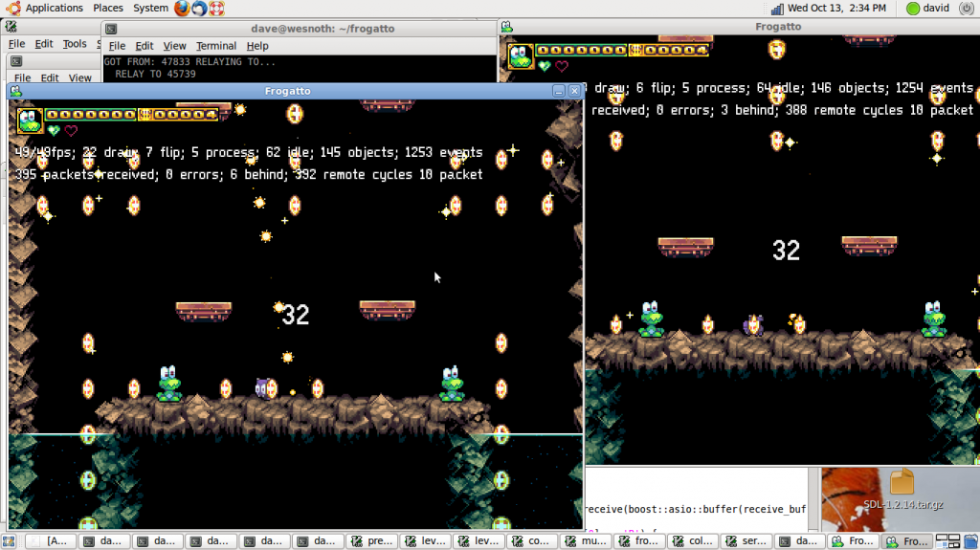Click the frog portrait in the right Frogatto HUD

[520, 56]
